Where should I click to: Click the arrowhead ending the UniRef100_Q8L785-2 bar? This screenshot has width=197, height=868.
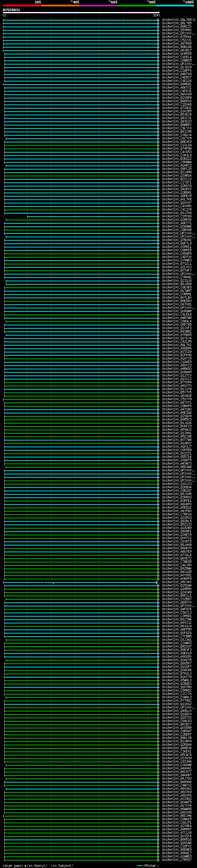[x=158, y=20]
